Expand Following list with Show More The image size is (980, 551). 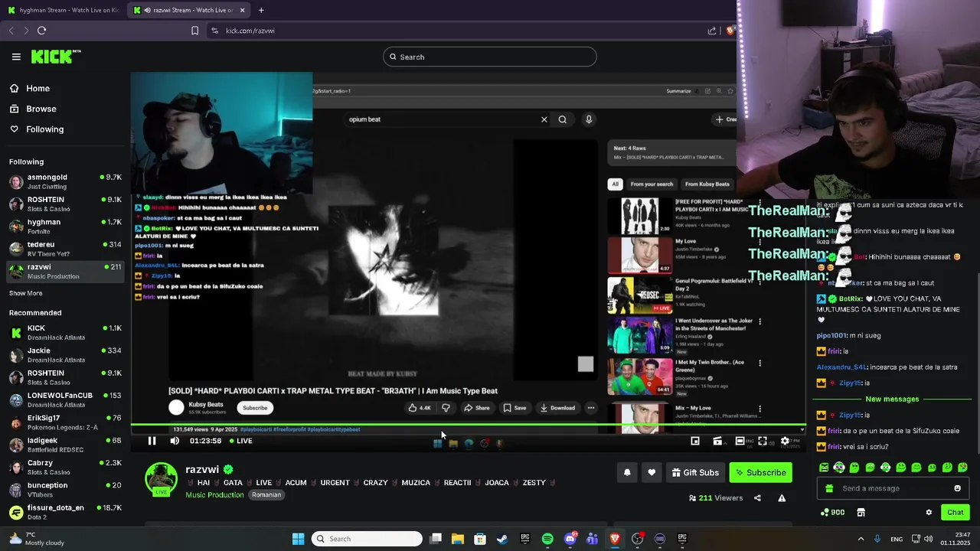coord(26,293)
